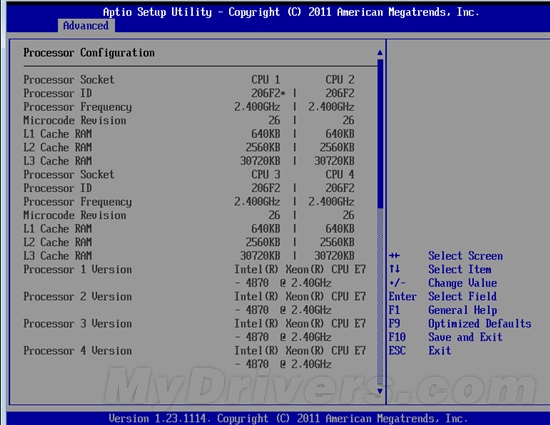Click the Enter key label

pos(402,296)
